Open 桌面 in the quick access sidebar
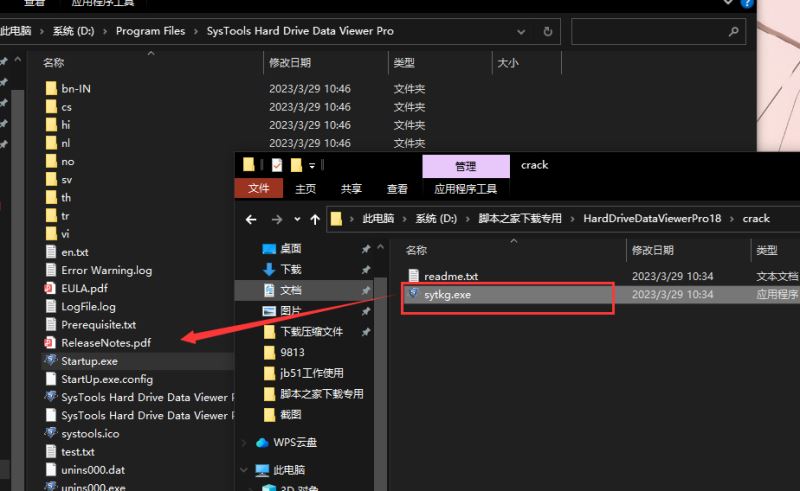Image resolution: width=800 pixels, height=491 pixels. pyautogui.click(x=290, y=249)
